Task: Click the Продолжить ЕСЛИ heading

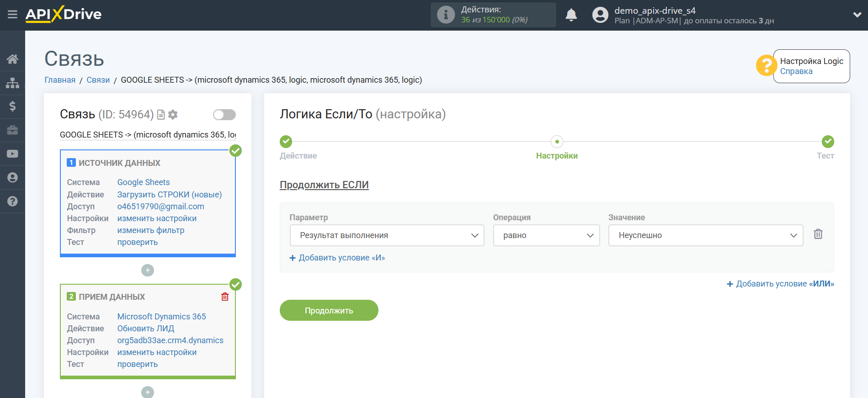Action: [x=324, y=185]
